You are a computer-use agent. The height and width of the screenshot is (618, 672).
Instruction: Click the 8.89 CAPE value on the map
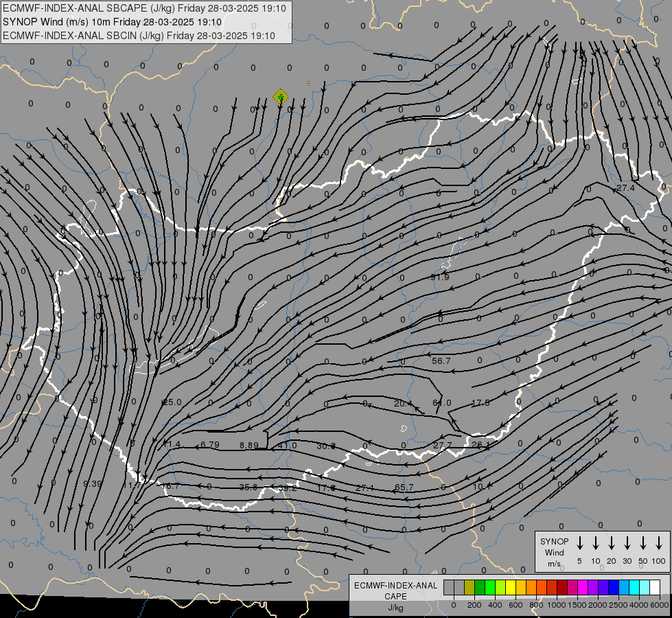coord(248,445)
